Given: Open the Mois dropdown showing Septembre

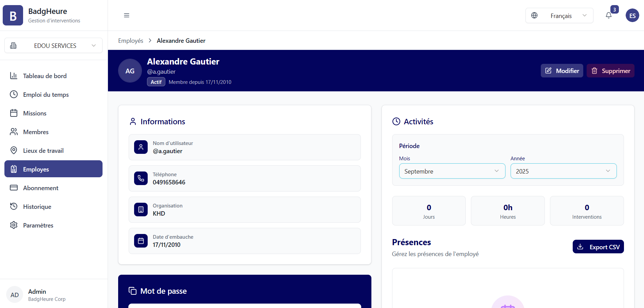Looking at the screenshot, I should (x=452, y=171).
